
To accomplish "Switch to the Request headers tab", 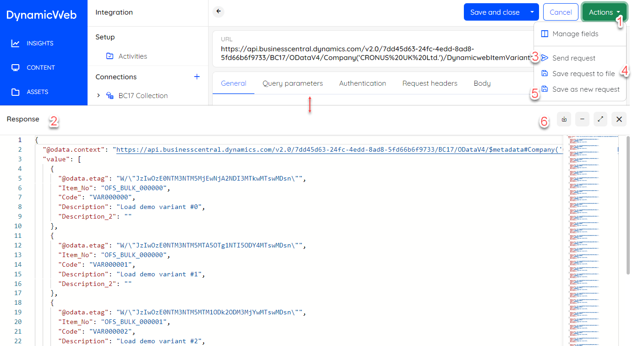I will [430, 83].
